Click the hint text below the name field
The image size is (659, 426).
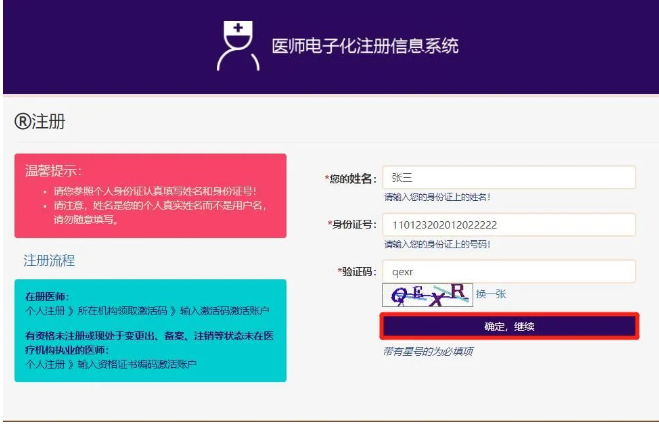[437, 197]
